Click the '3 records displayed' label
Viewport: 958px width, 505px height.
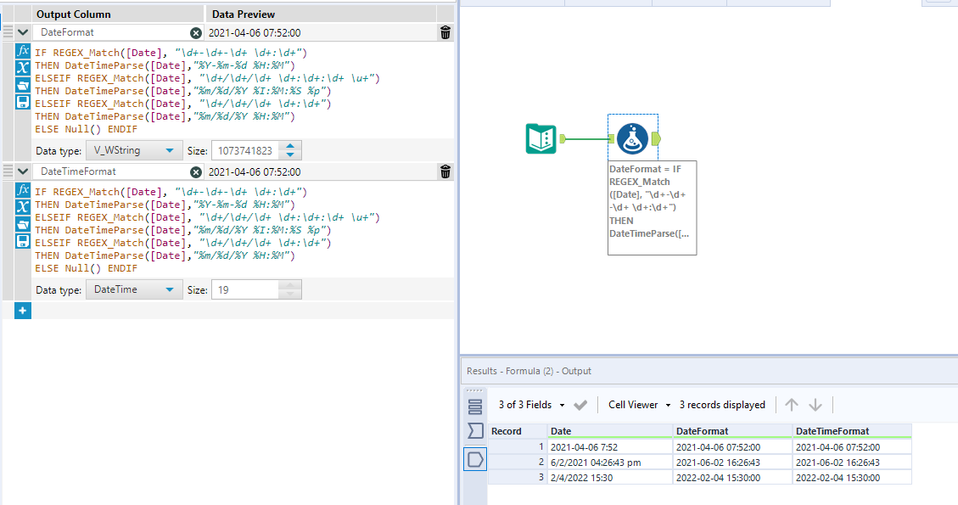click(722, 405)
